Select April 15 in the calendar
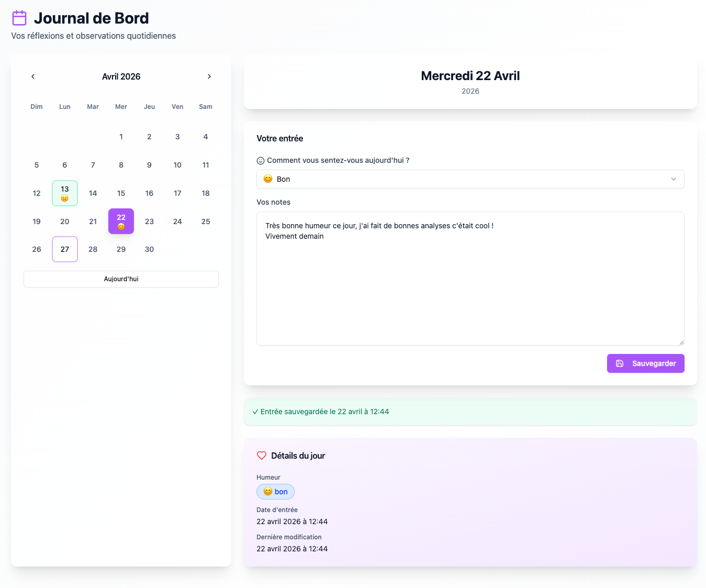This screenshot has height=588, width=706. 121,193
